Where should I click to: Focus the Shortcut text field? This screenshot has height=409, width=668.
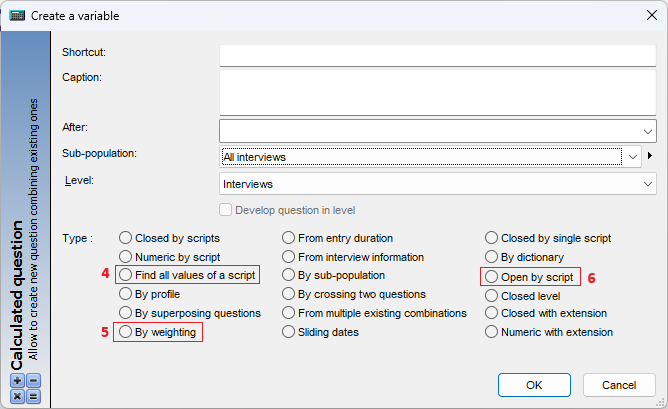(438, 55)
